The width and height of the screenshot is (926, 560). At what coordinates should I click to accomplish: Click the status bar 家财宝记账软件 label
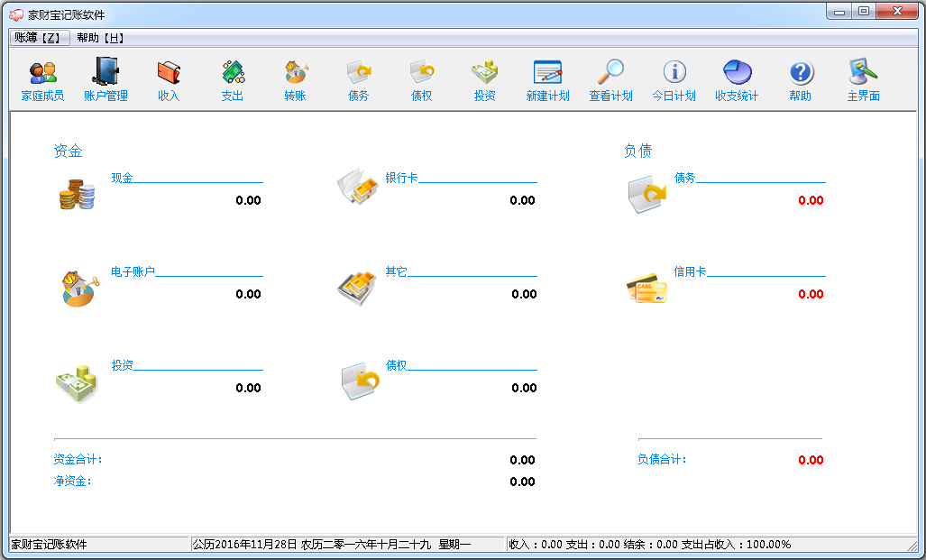[x=50, y=545]
